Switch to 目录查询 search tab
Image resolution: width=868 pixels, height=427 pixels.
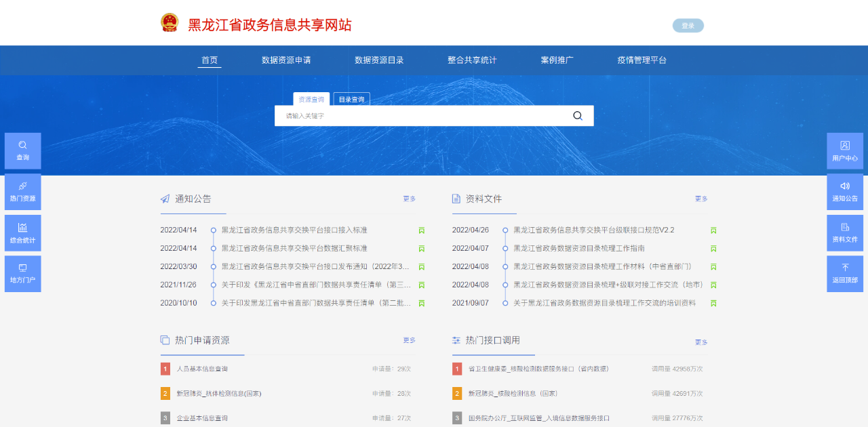(351, 99)
